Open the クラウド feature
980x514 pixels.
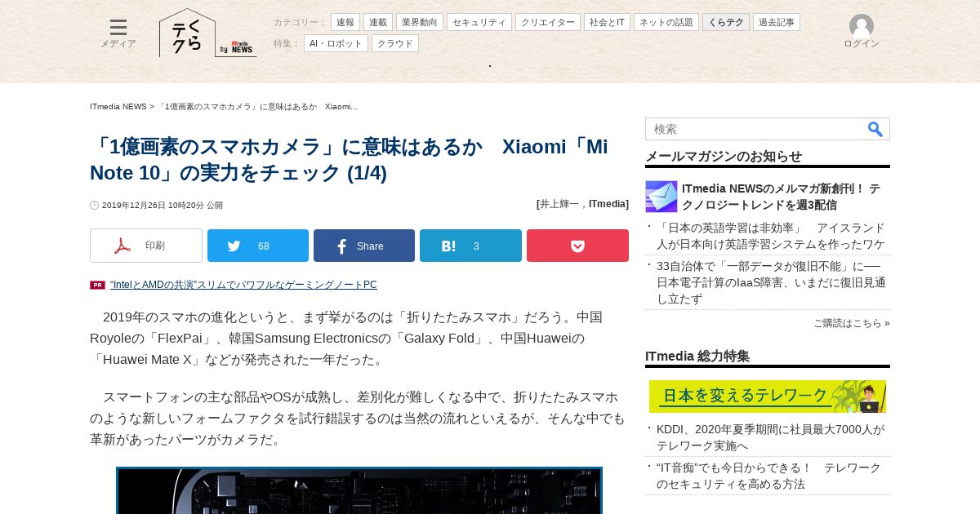pos(395,43)
